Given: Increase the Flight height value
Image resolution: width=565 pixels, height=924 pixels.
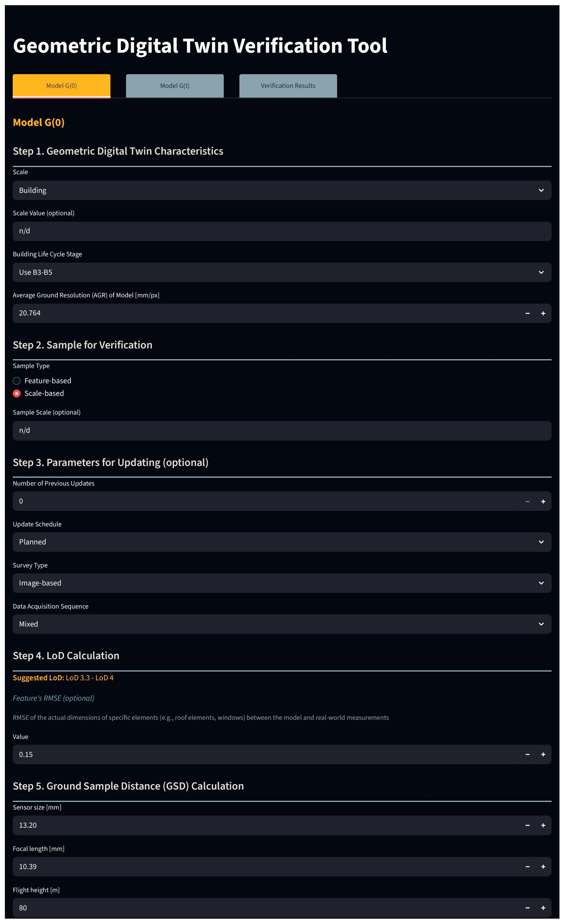Looking at the screenshot, I should 543,908.
